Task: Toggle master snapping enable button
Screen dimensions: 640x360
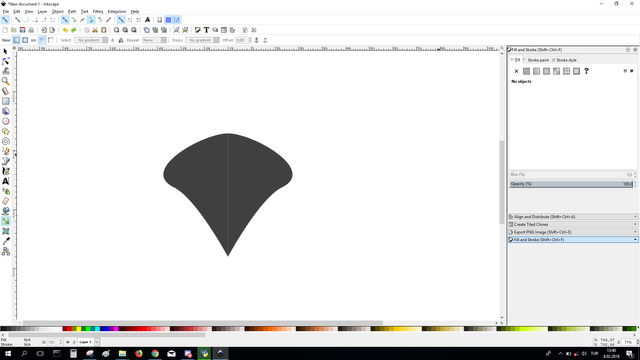Action: pos(5,20)
